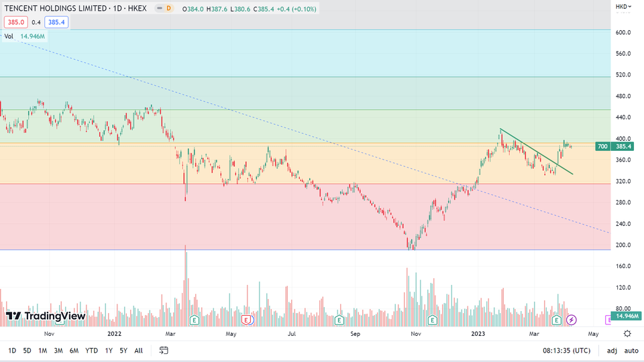The width and height of the screenshot is (644, 362).
Task: Click the 480.0 price axis label
Action: [x=623, y=96]
